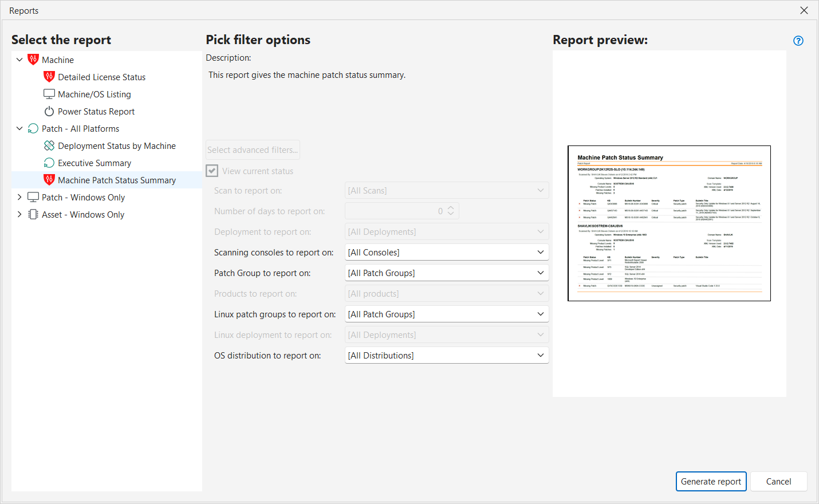Open the Scanning consoles dropdown
Screen dimensions: 819x504
447,252
